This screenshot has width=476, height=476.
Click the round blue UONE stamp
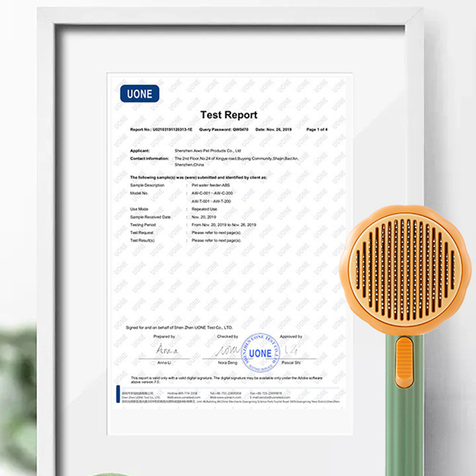pyautogui.click(x=260, y=352)
